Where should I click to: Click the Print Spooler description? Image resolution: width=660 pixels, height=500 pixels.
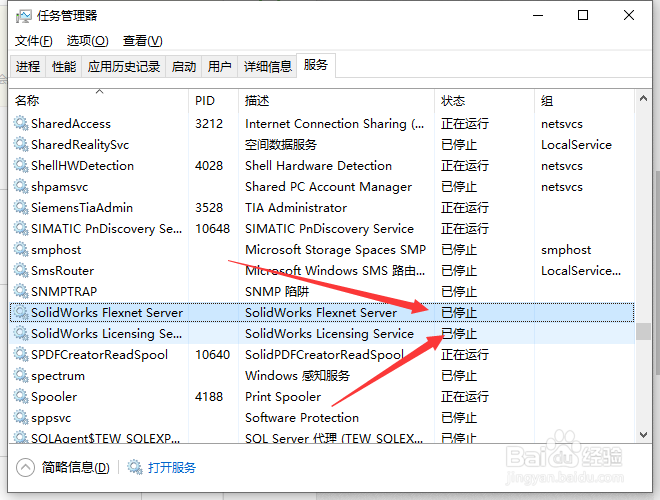coord(283,397)
